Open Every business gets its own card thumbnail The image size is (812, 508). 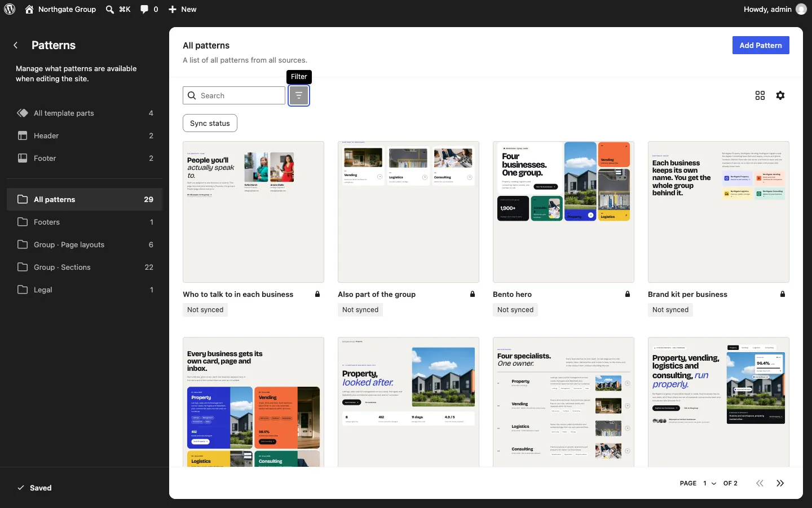(253, 402)
